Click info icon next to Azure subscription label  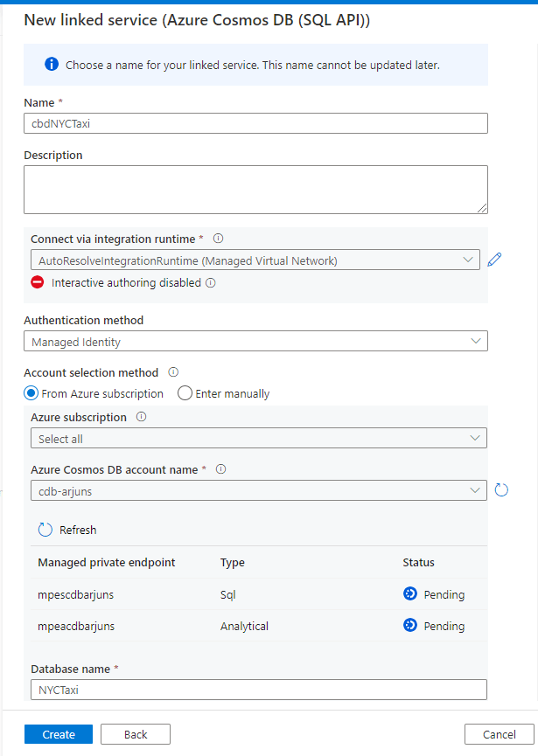[x=142, y=417]
